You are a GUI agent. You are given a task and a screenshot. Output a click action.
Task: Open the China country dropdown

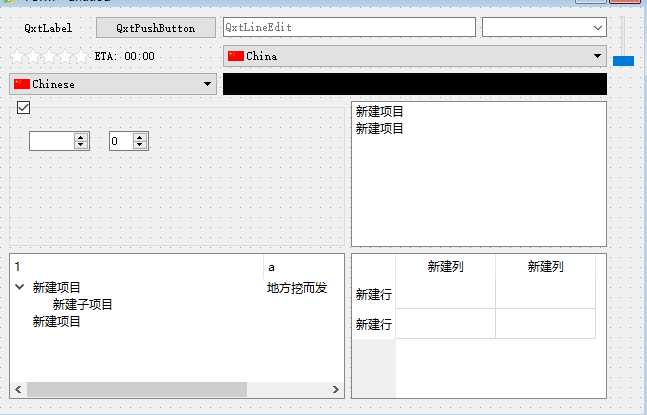point(415,56)
